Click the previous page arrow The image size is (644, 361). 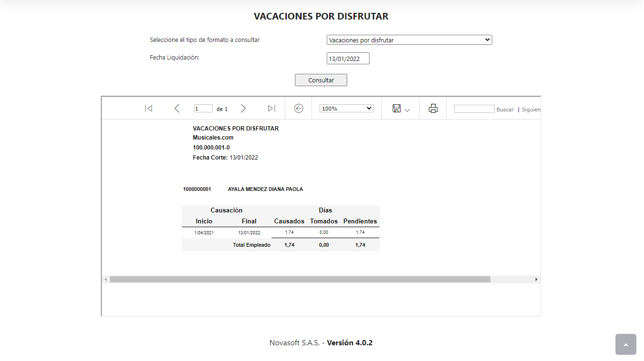click(176, 108)
